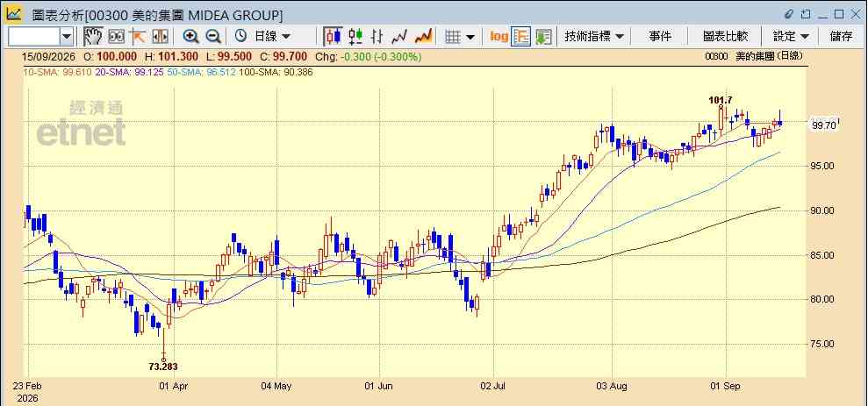Click the 儲存 save button
Screen dimensions: 868x406
point(842,37)
